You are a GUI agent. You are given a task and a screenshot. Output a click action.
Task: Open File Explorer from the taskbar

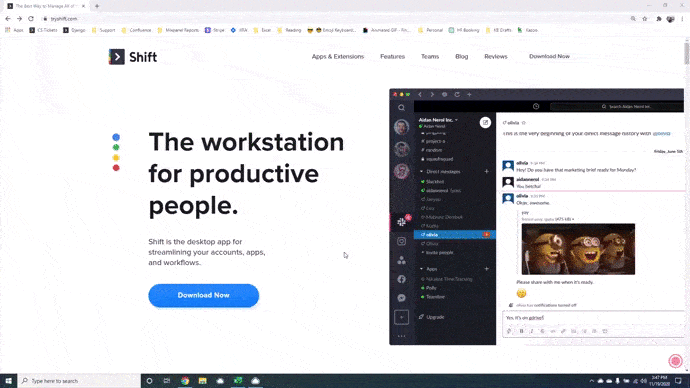[x=202, y=381]
